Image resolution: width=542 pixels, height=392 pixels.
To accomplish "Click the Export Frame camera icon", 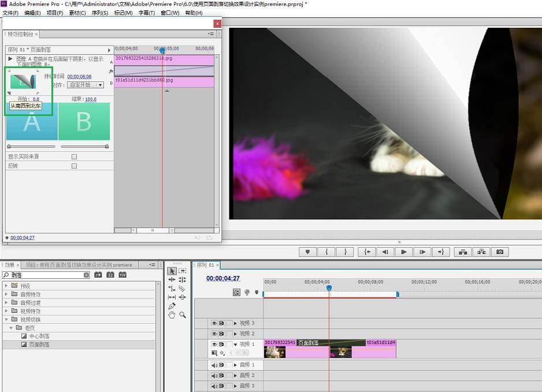I will point(500,252).
